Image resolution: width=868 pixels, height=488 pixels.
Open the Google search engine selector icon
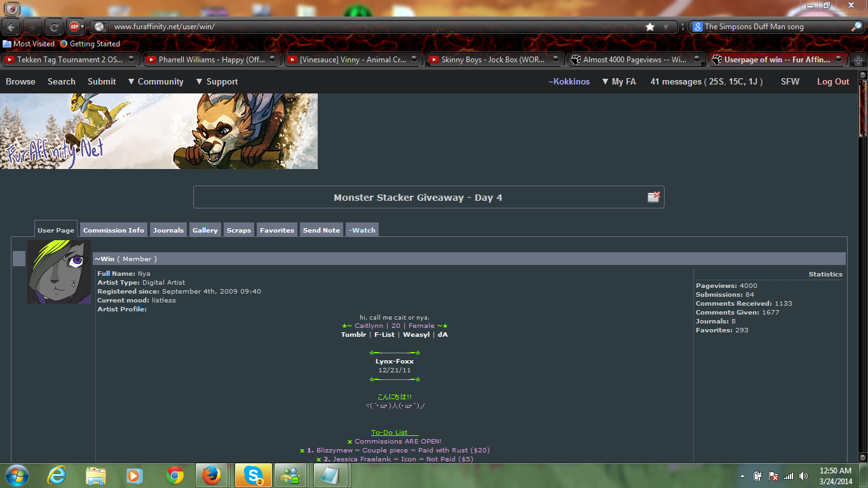[697, 27]
